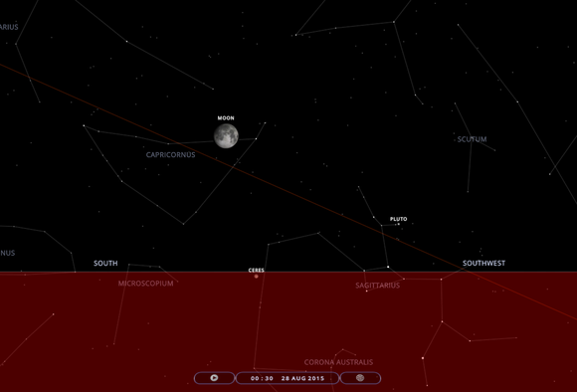The height and width of the screenshot is (392, 577).
Task: Select the Ceres marker on horizon
Action: (256, 276)
